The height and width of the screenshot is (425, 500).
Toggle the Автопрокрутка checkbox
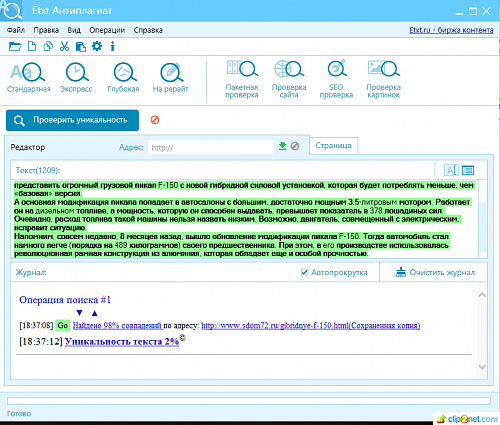pos(304,272)
